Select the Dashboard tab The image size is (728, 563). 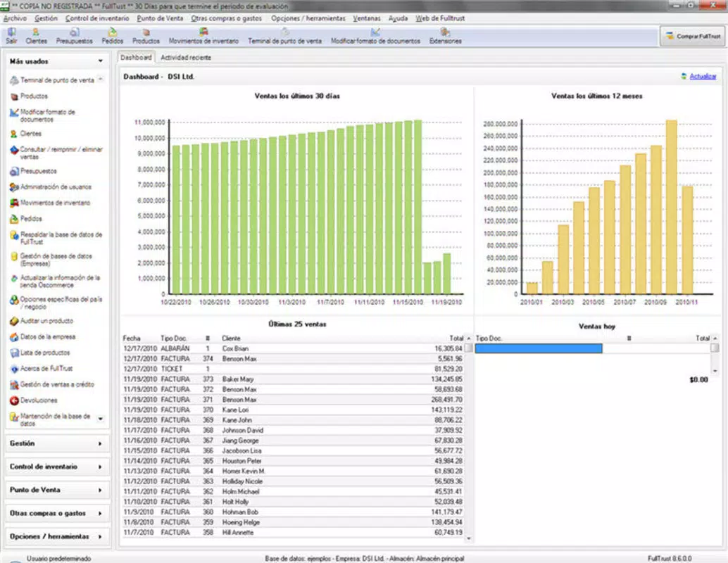136,58
